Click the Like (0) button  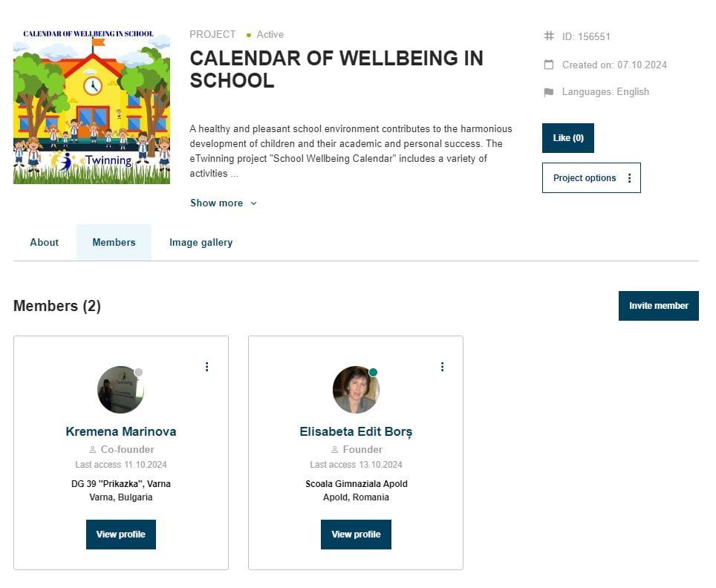point(568,138)
